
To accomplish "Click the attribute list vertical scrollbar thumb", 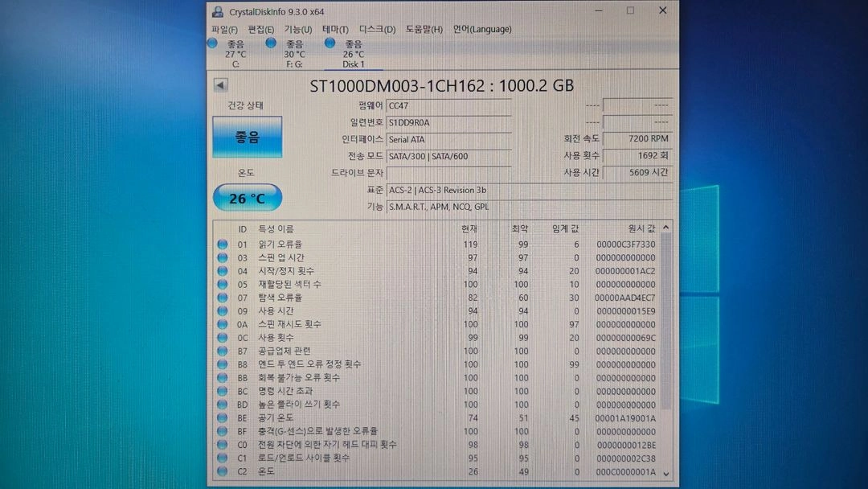I will [666, 322].
